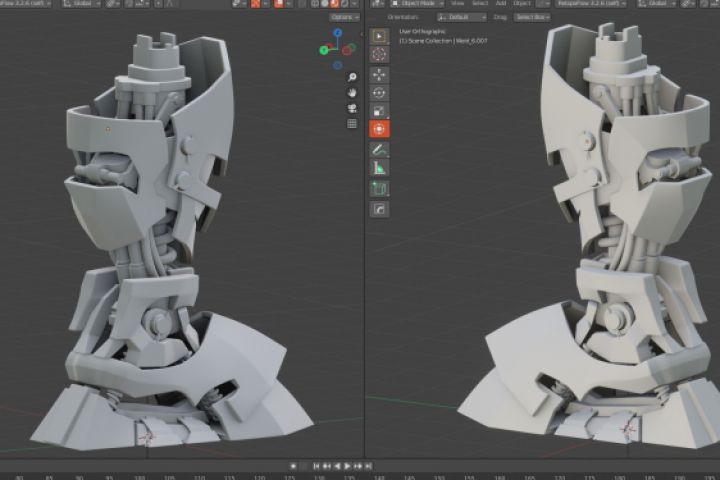Viewport: 720px width, 480px height.
Task: Switch to wireframe shading in left viewport
Action: [x=315, y=4]
